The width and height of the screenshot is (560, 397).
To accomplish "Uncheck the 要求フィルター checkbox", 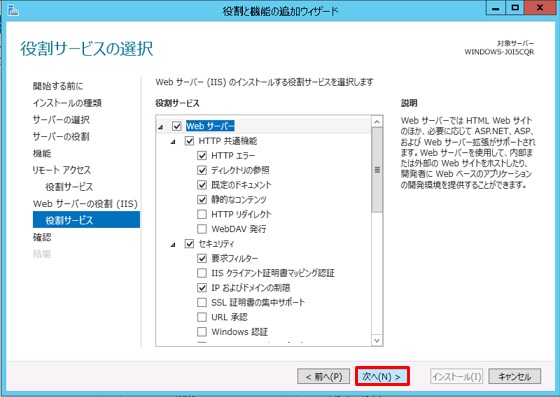I will (x=202, y=258).
